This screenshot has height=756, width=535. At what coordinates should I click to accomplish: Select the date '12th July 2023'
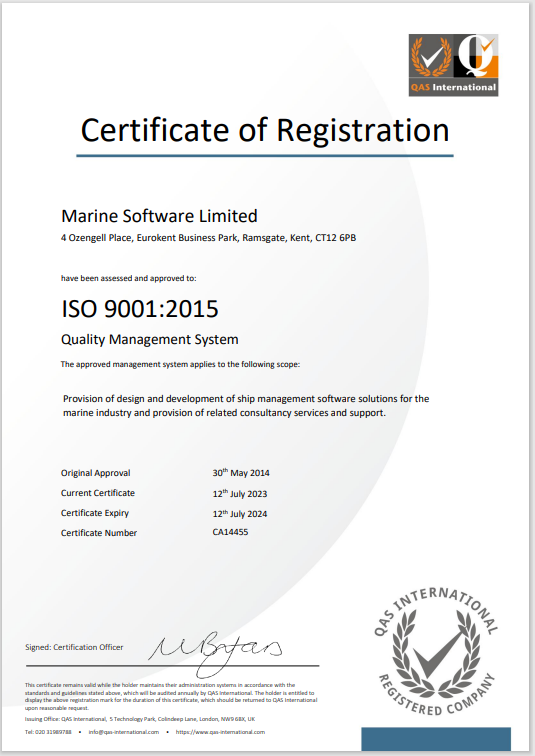click(x=240, y=493)
